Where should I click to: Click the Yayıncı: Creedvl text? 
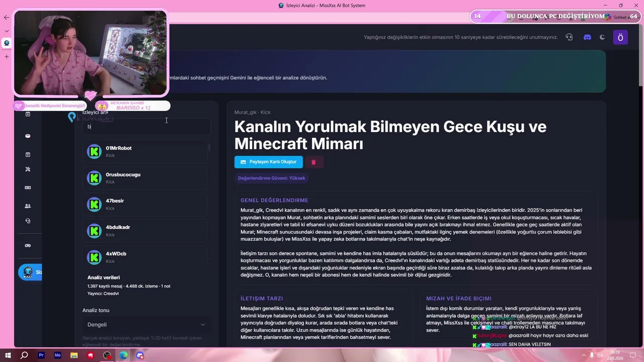click(103, 293)
